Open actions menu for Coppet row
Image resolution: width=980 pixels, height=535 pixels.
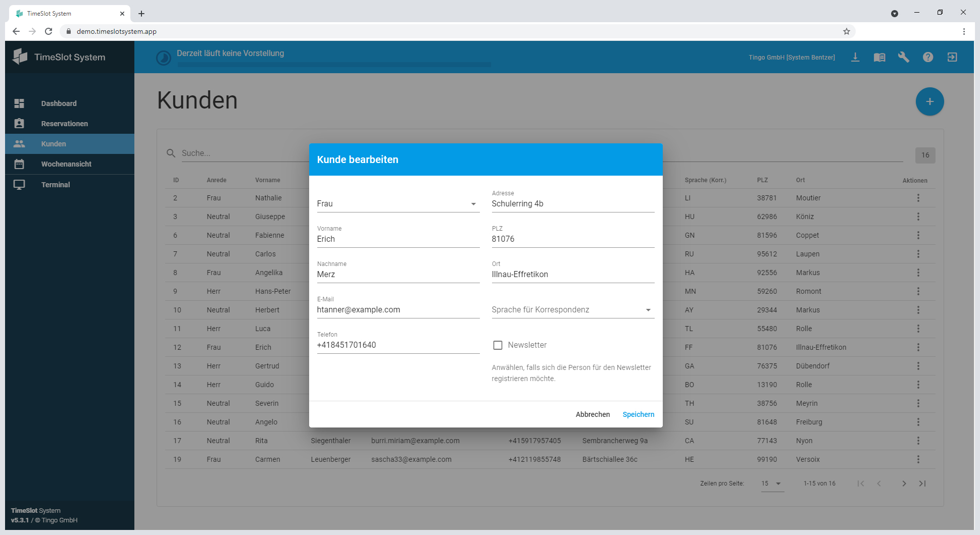pyautogui.click(x=918, y=235)
